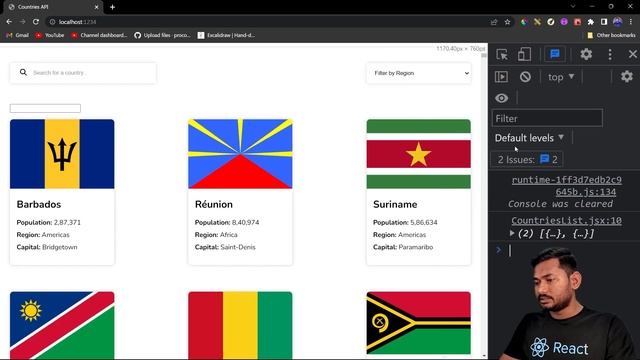
Task: Open Chrome side panel icon
Action: (604, 22)
